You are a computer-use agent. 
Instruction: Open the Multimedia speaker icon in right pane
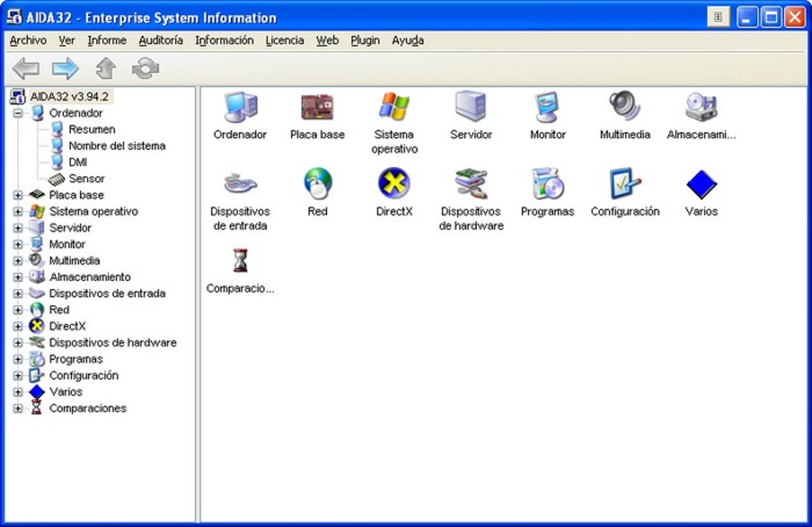coord(625,106)
